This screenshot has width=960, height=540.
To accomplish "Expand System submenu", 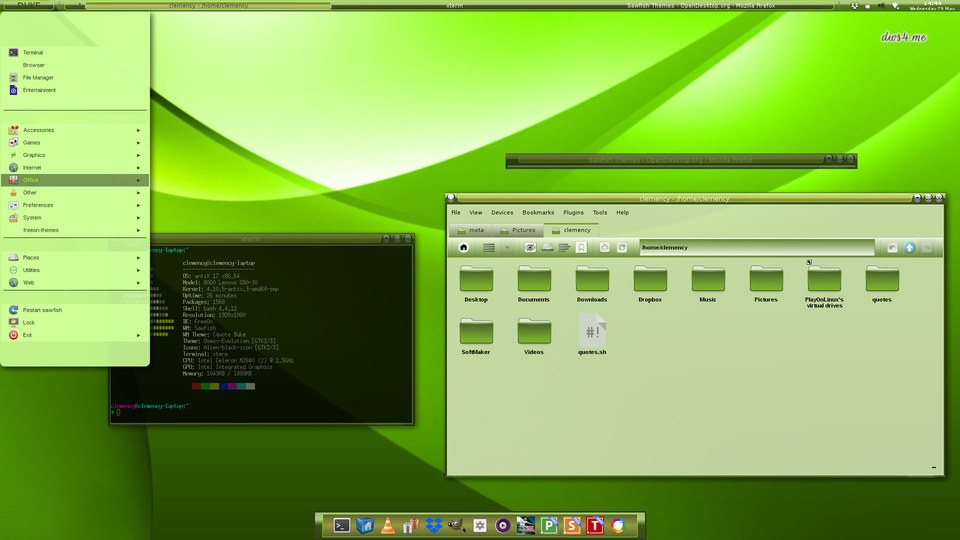I will [75, 217].
